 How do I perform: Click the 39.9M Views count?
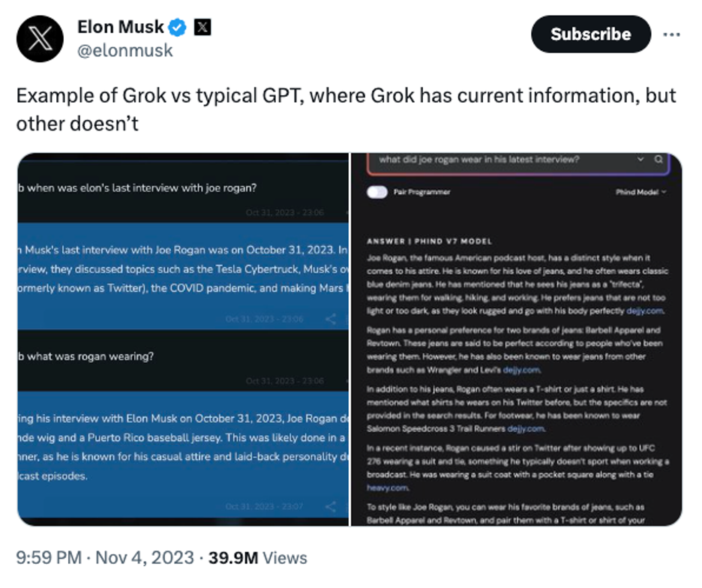pyautogui.click(x=257, y=558)
